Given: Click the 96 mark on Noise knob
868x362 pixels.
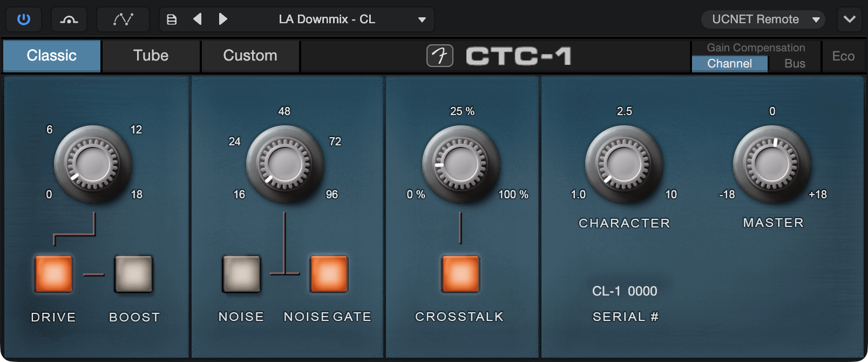Looking at the screenshot, I should click(332, 195).
